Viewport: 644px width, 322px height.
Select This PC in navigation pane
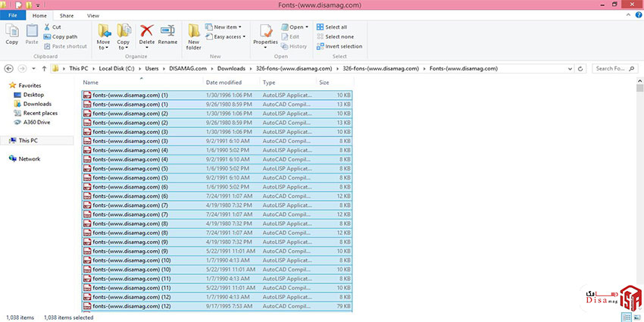[29, 140]
